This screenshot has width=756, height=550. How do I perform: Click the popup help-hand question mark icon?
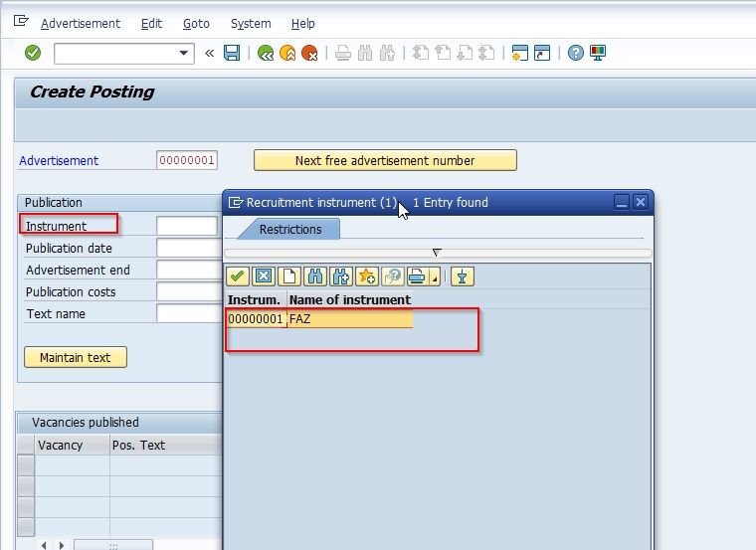click(x=393, y=276)
